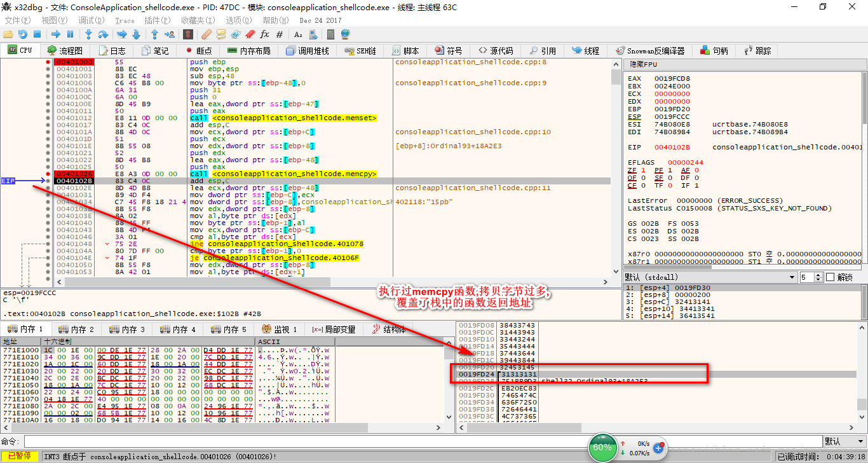The height and width of the screenshot is (463, 868).
Task: Open the Scylla plugin icon
Action: coord(188,34)
